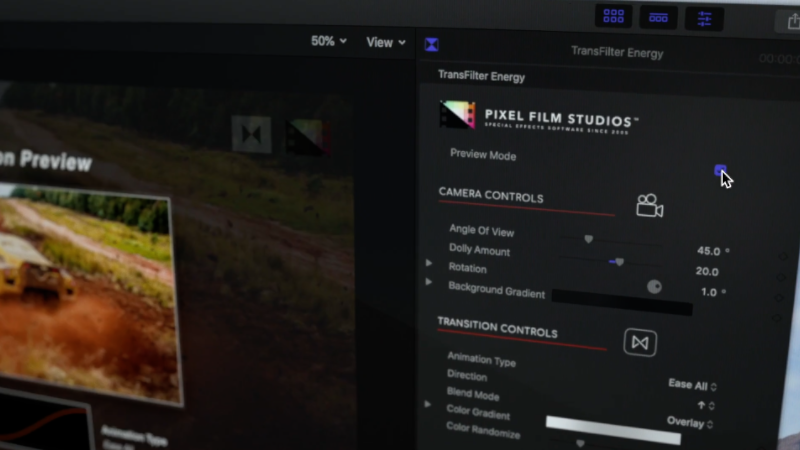Click the dark Background Gradient bar
This screenshot has height=450, width=800.
click(x=622, y=302)
